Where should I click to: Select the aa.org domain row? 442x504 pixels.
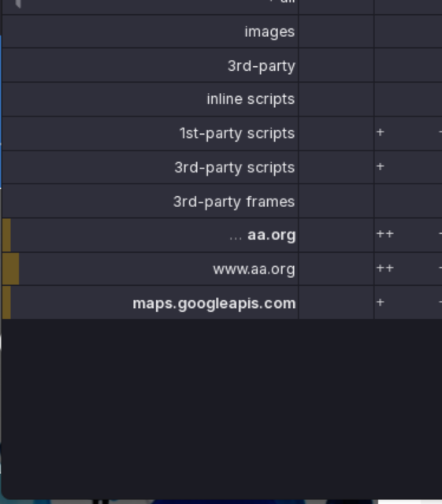(x=150, y=235)
